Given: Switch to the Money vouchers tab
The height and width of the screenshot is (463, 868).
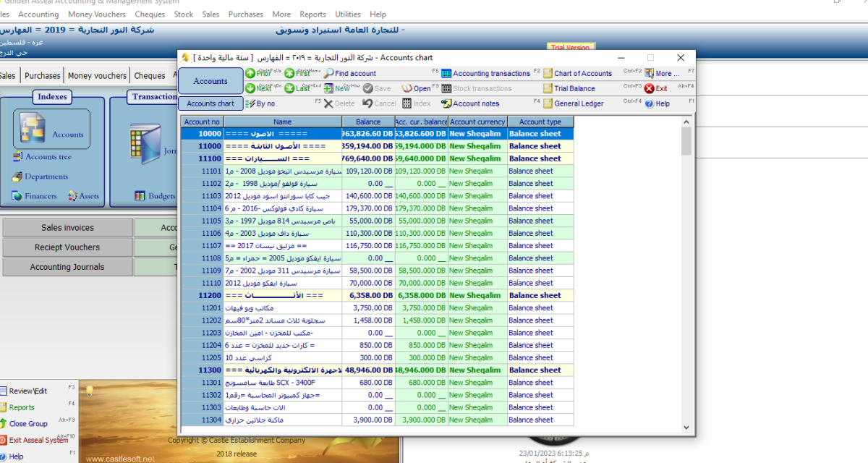Looking at the screenshot, I should click(97, 76).
